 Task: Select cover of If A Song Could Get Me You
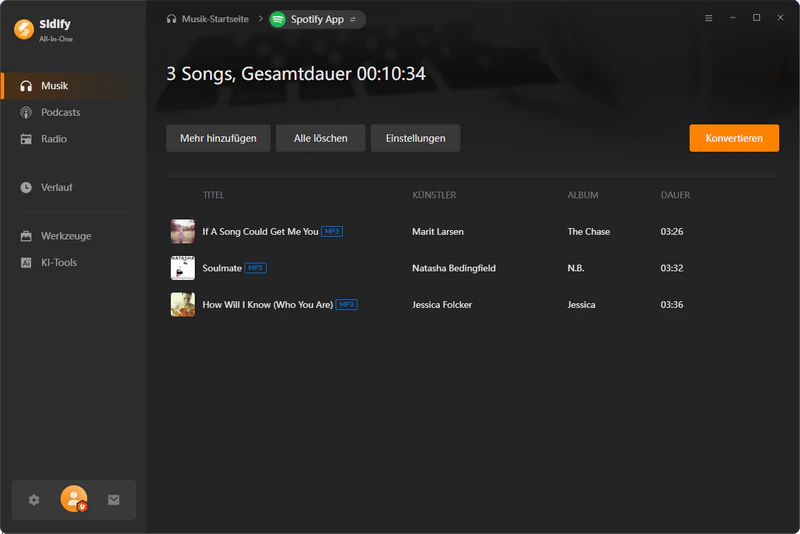(x=183, y=232)
